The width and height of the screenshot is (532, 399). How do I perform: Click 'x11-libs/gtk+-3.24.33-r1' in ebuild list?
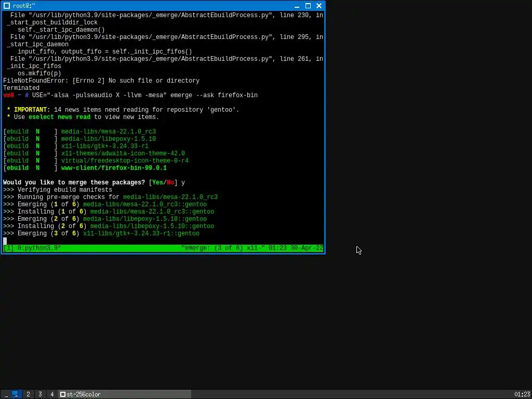point(105,146)
